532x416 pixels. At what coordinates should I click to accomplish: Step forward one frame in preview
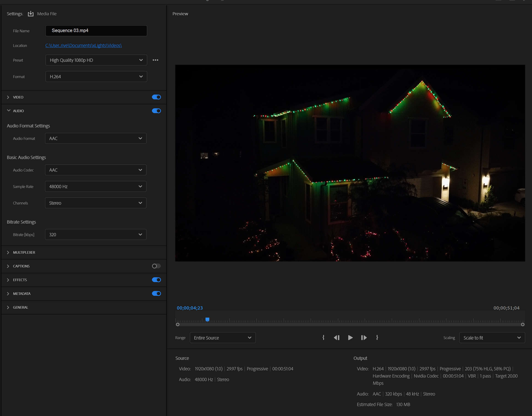[364, 337]
